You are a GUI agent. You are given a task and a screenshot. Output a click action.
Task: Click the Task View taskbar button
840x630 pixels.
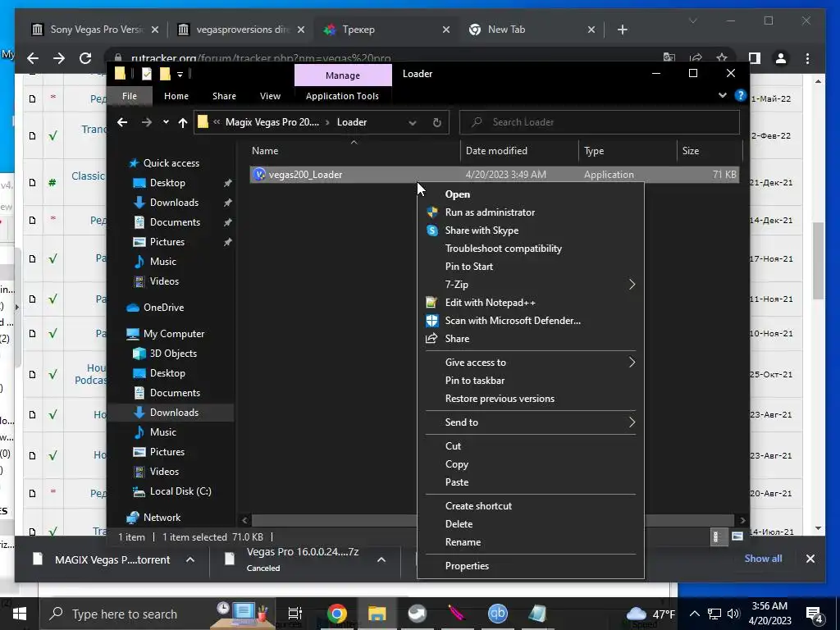[x=295, y=614]
